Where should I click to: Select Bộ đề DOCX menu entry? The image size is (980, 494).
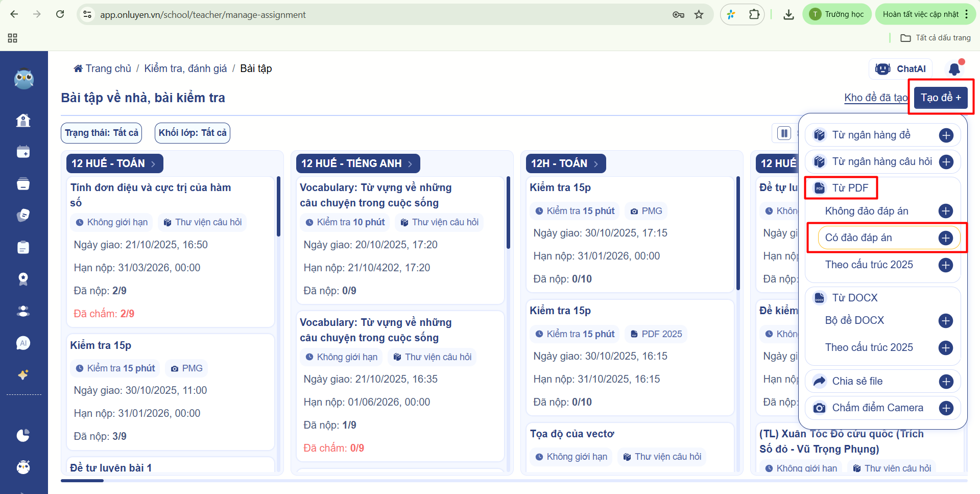point(854,320)
